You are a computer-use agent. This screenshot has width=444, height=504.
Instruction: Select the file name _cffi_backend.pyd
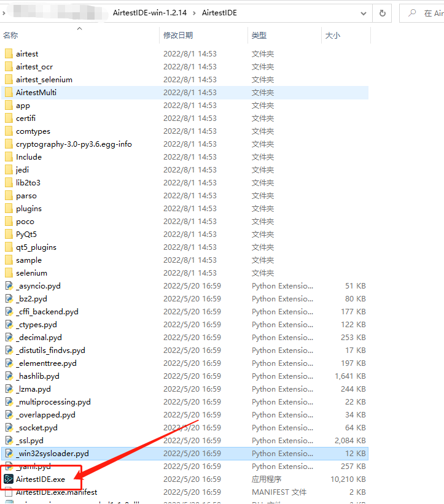coord(47,312)
